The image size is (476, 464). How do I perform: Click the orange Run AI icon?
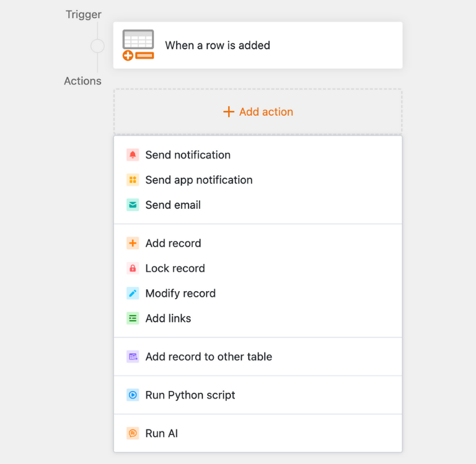(x=133, y=434)
